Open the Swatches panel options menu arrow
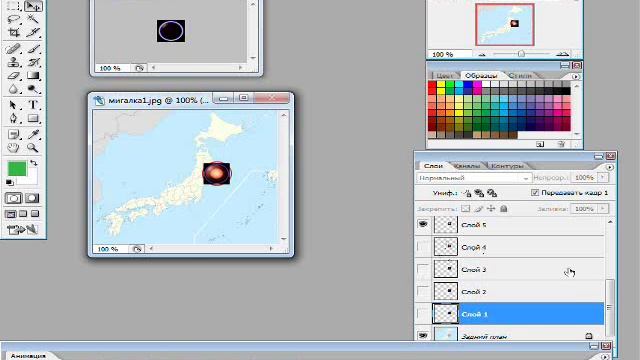Screen dimensions: 640x360 click(576, 76)
